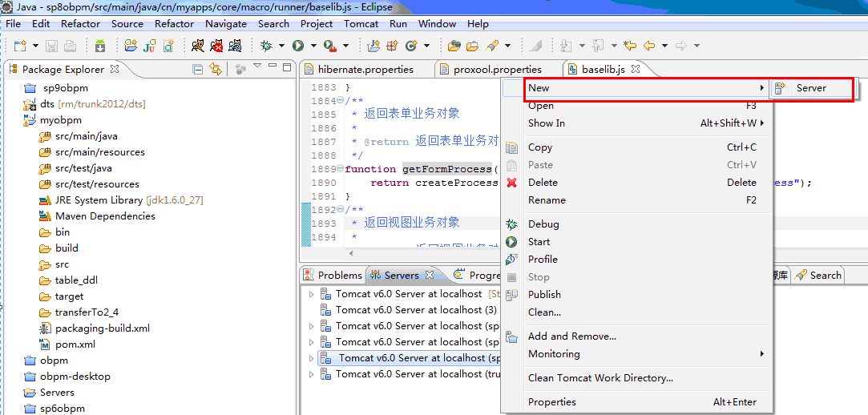This screenshot has width=868, height=415.
Task: Select Publish in the context menu
Action: coord(636,294)
